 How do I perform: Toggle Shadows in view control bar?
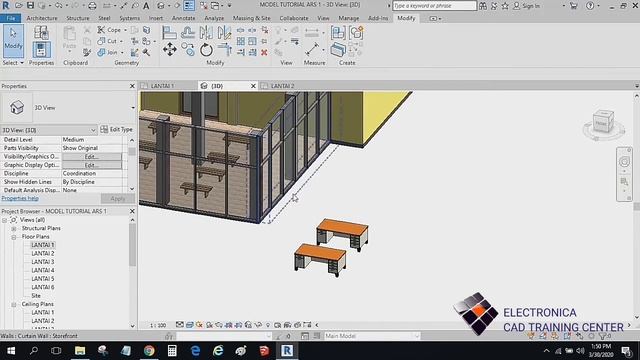[209, 325]
